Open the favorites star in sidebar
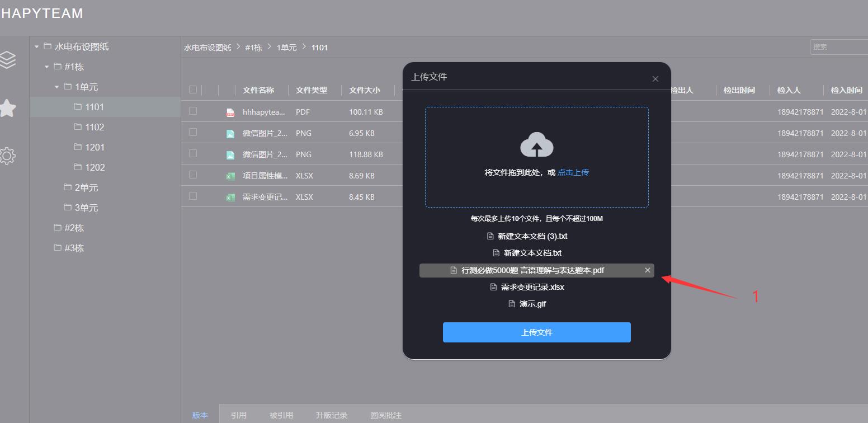The height and width of the screenshot is (423, 868). click(7, 108)
